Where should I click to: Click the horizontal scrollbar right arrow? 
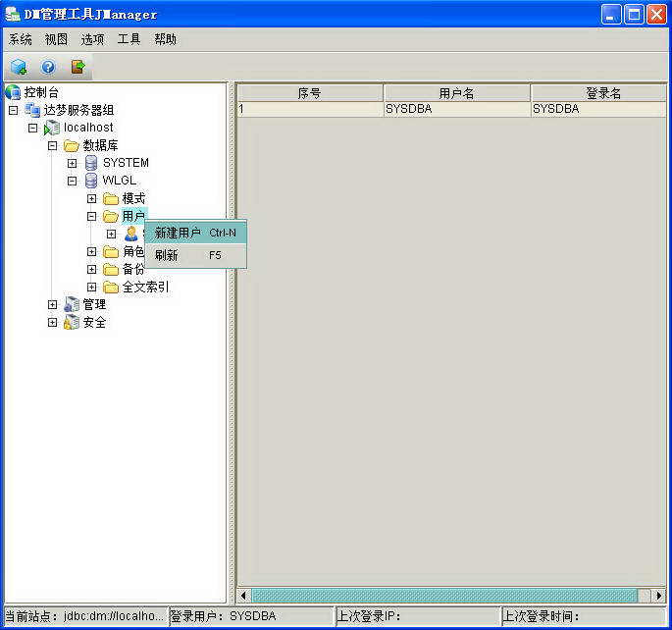point(658,596)
